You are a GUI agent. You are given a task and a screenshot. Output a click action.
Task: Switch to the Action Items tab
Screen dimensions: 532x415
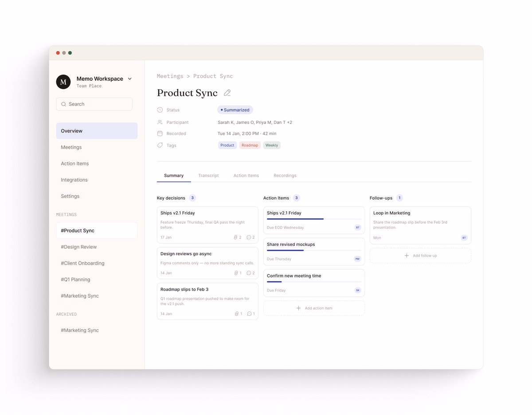tap(246, 176)
